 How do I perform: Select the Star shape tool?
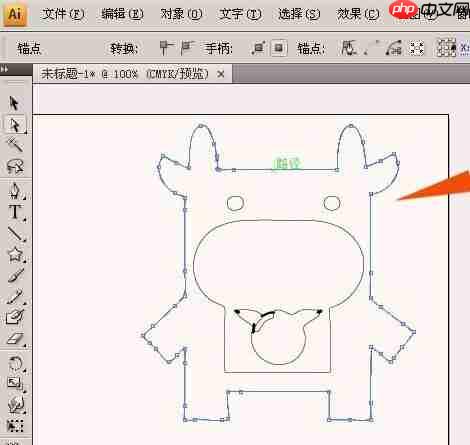[15, 254]
